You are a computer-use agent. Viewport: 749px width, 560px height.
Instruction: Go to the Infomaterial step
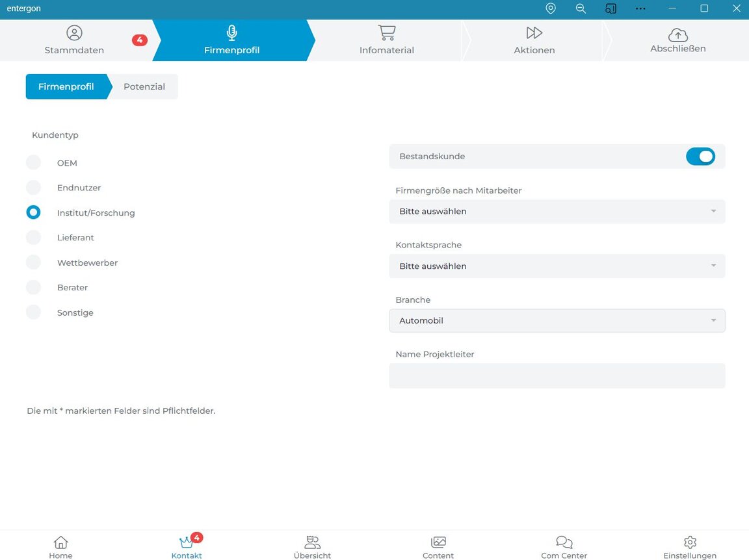[387, 40]
